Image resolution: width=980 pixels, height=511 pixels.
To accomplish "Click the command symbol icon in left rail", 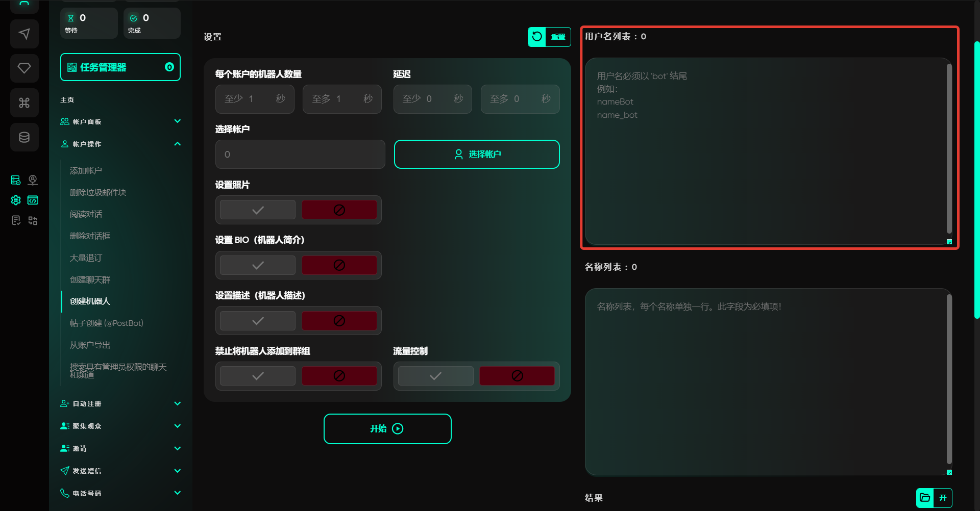I will [x=24, y=103].
